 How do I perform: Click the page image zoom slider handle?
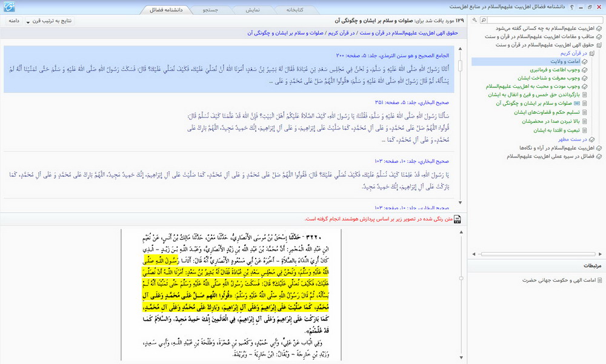point(461,278)
